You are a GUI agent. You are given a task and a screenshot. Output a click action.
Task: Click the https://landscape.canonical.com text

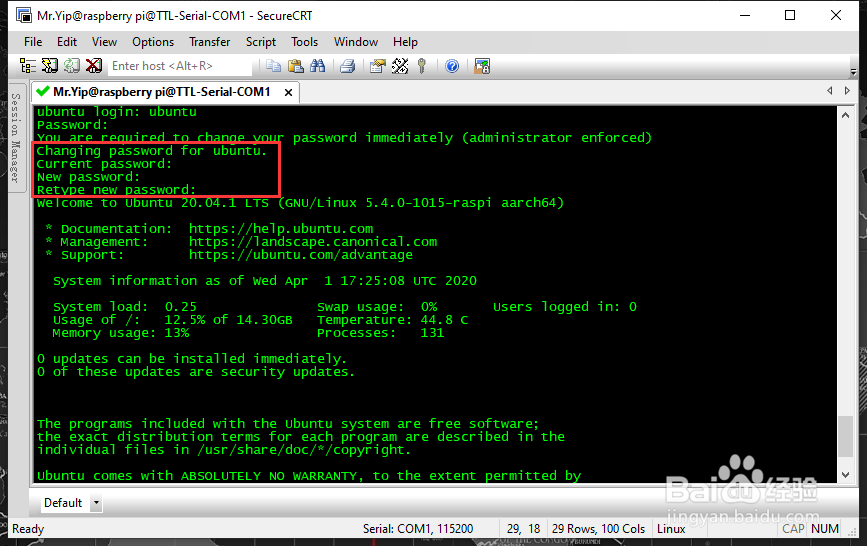(313, 242)
